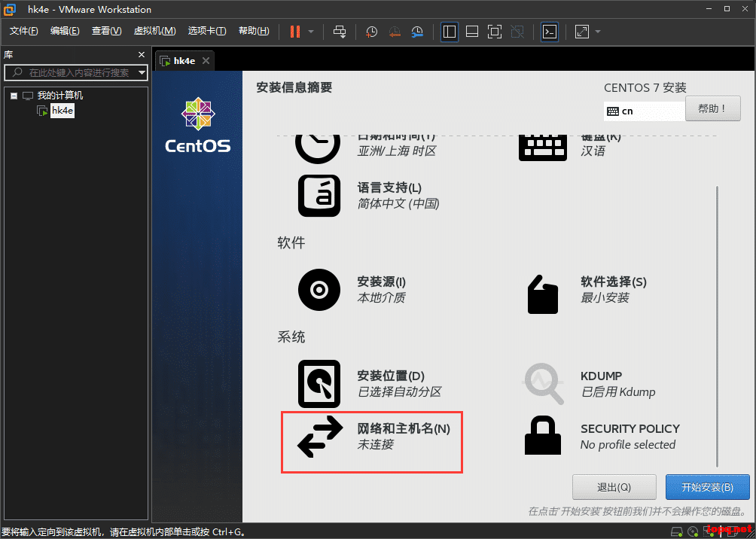Open the 虚拟机(M) menu

[154, 31]
